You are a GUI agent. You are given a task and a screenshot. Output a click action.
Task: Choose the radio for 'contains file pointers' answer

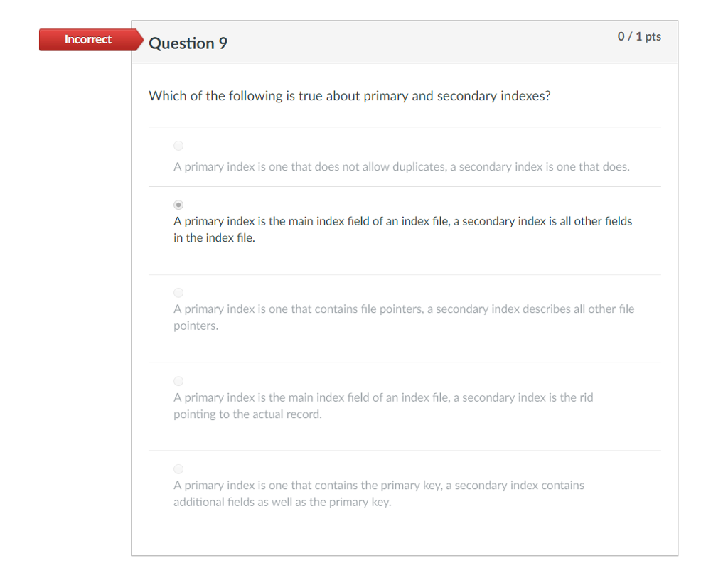tap(178, 293)
